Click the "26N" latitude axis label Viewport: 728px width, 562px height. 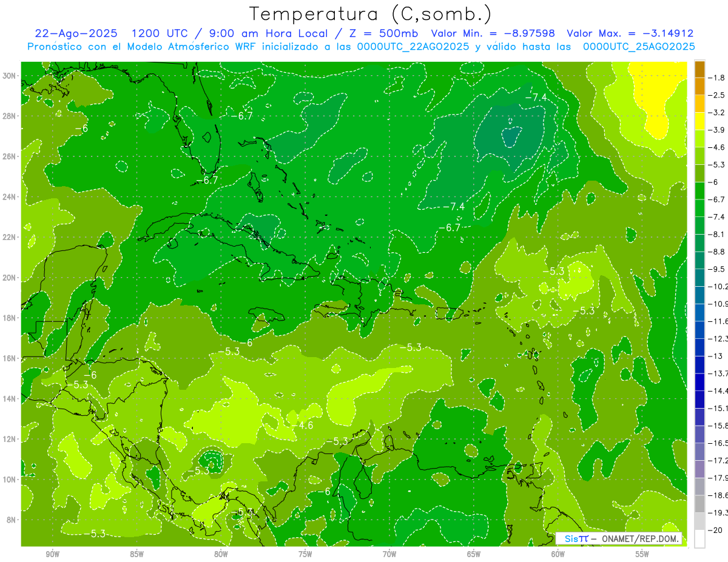tap(10, 156)
